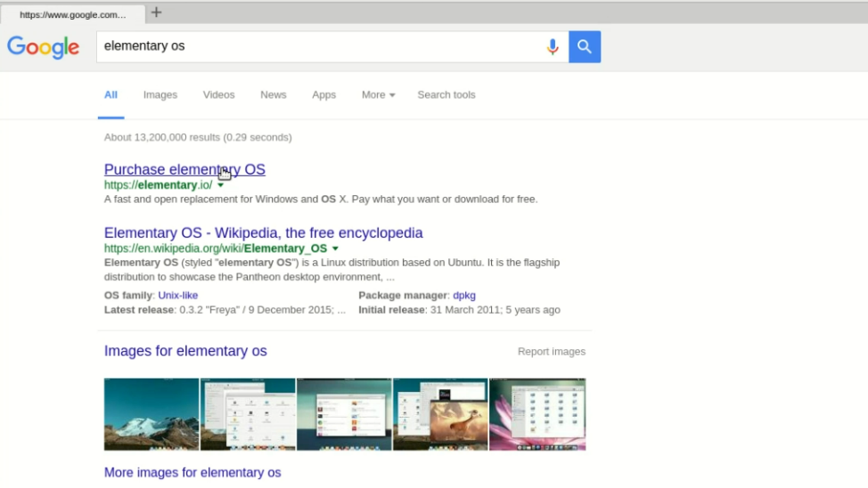Open the third image thumbnail with app grid
The width and height of the screenshot is (868, 488).
(344, 414)
